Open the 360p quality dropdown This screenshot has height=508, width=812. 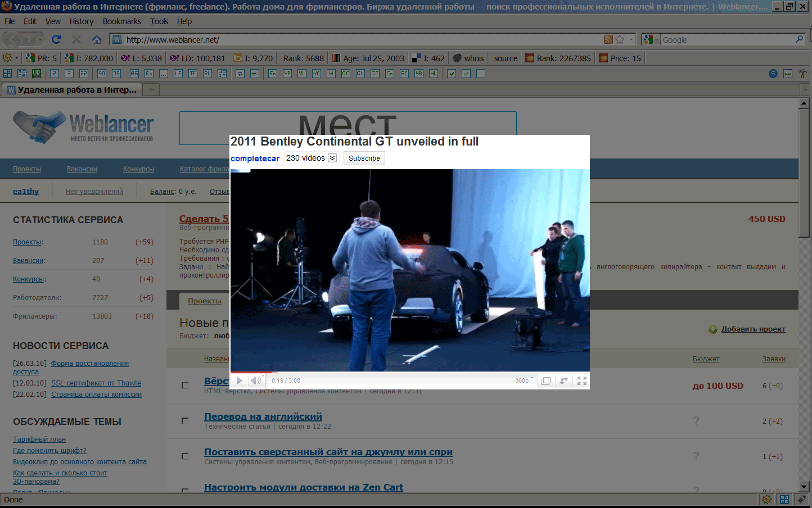pyautogui.click(x=524, y=380)
